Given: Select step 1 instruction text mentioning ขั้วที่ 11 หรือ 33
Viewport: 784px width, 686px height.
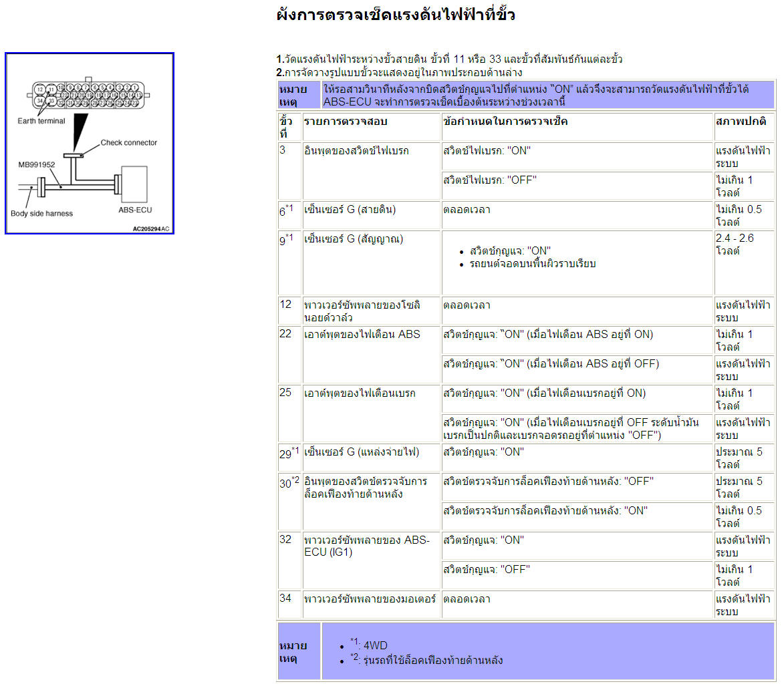Looking at the screenshot, I should pyautogui.click(x=449, y=59).
